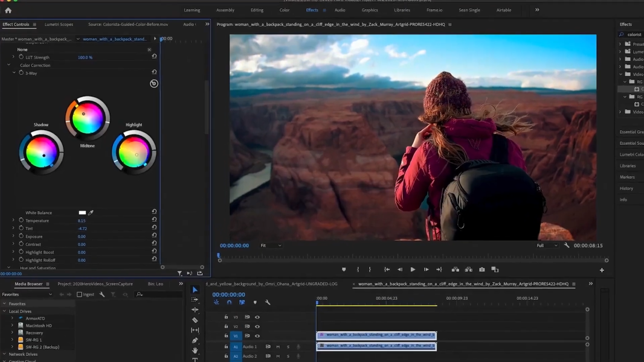Screen dimensions: 644x362
Task: Collapse the Color Correction group
Action: point(8,65)
